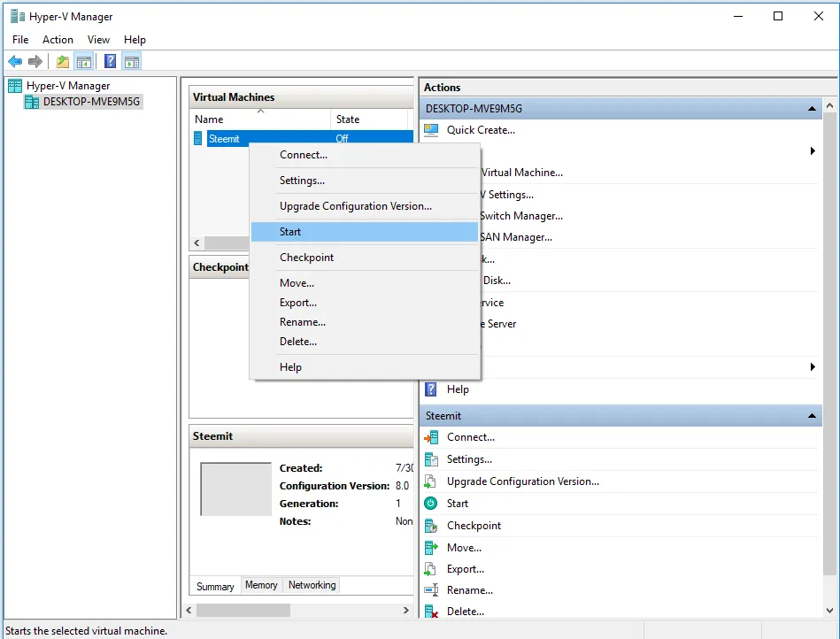Viewport: 840px width, 639px height.
Task: Toggle the Show/Hide Action Pane toolbar icon
Action: coord(132,62)
